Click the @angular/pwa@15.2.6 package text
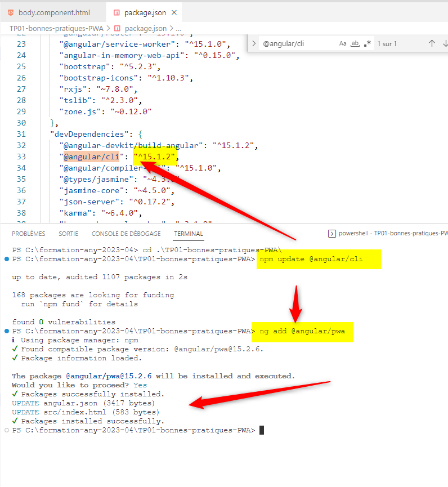The image size is (448, 487). [x=109, y=376]
